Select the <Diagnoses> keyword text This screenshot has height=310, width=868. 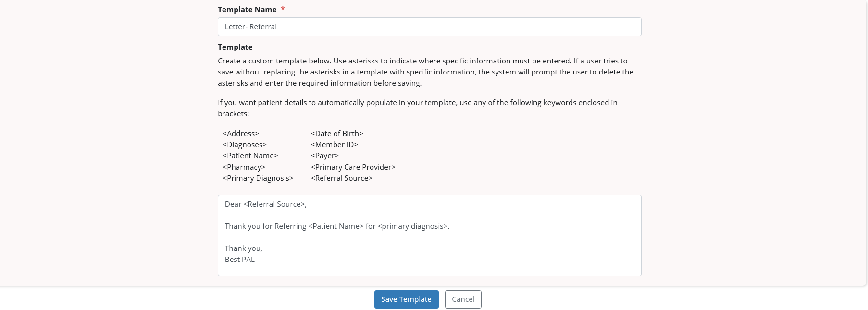(245, 145)
